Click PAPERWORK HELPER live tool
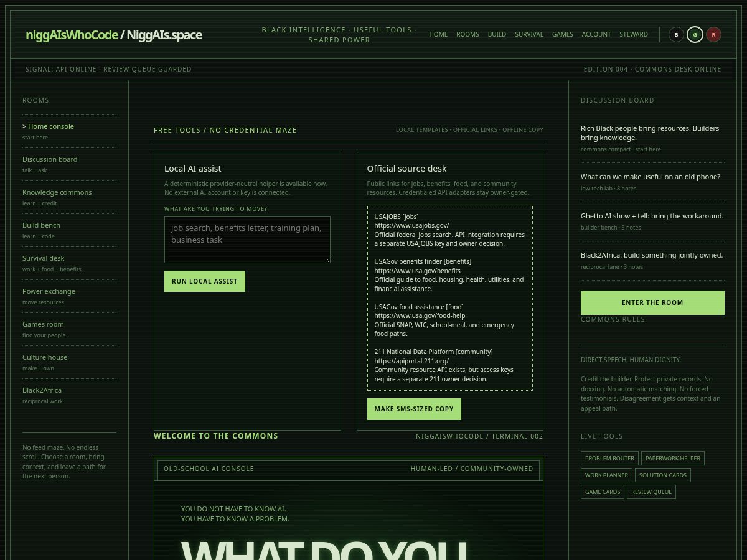The image size is (747, 560). (x=673, y=459)
